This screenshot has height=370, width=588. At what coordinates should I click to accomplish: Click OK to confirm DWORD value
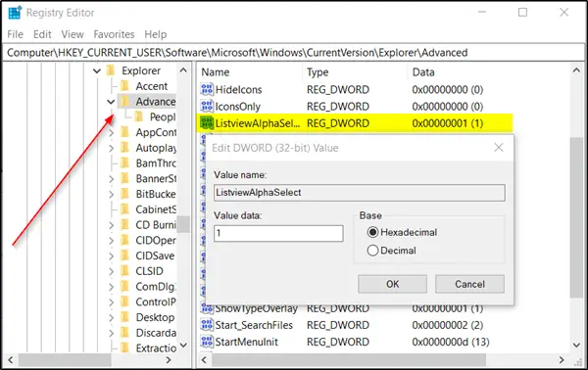[392, 284]
